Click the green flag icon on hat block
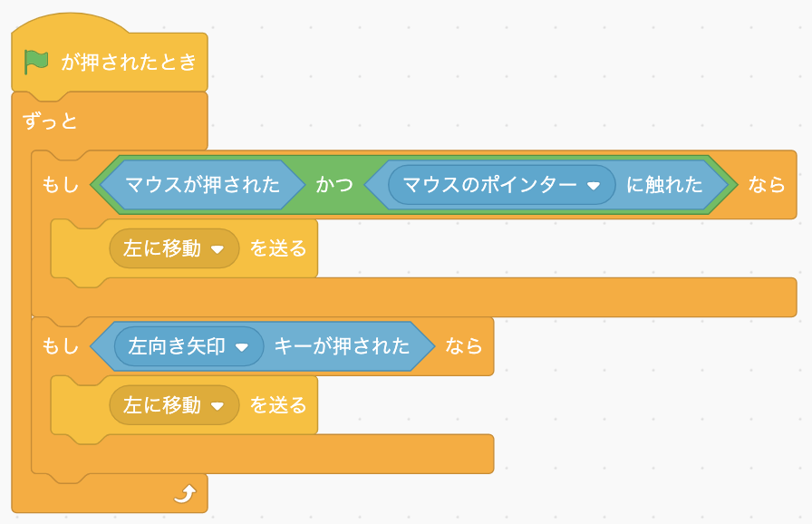 36,63
